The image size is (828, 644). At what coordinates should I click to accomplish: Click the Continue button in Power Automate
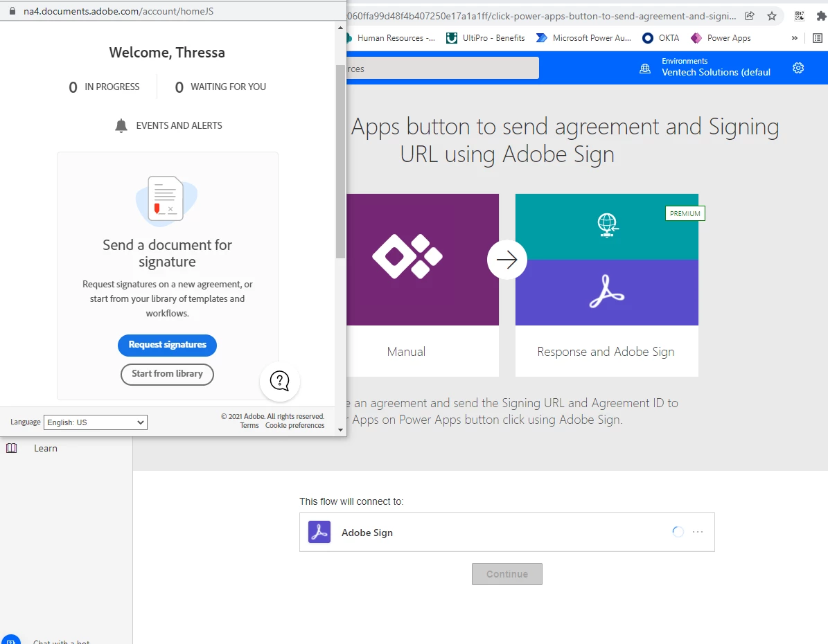[507, 574]
